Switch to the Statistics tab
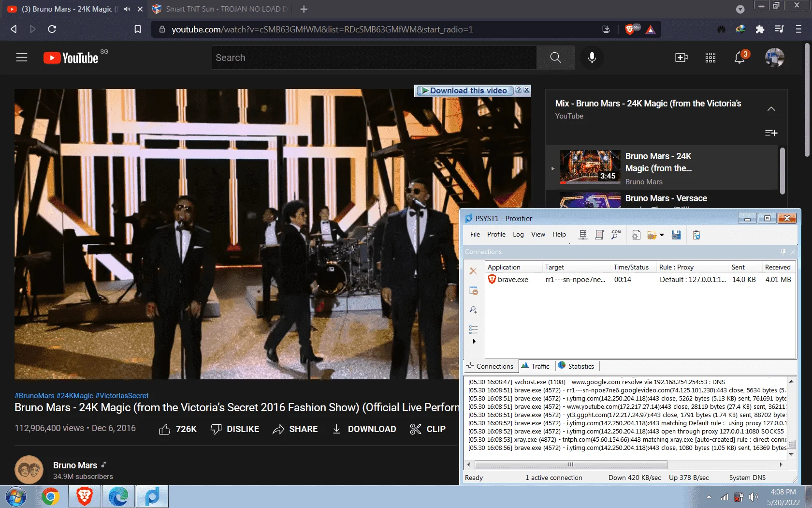 577,366
